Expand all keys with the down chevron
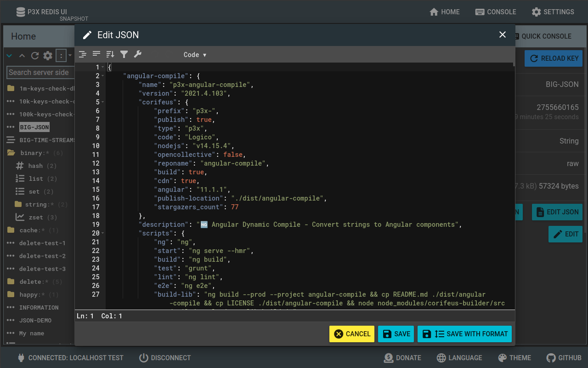 tap(9, 55)
